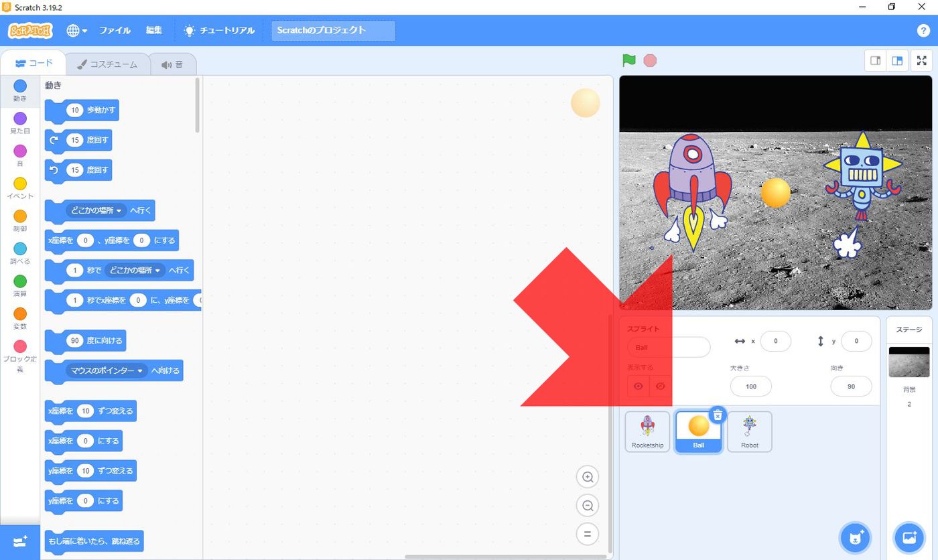Select the ブロック定義 block category
This screenshot has width=938, height=560.
pos(20,356)
